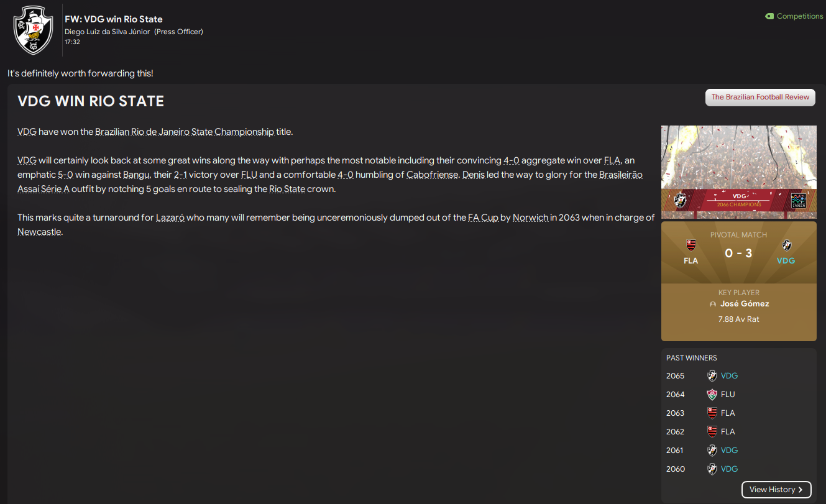Screen dimensions: 826x504
Task: Open The Brazilian Football Review source button
Action: tap(760, 98)
